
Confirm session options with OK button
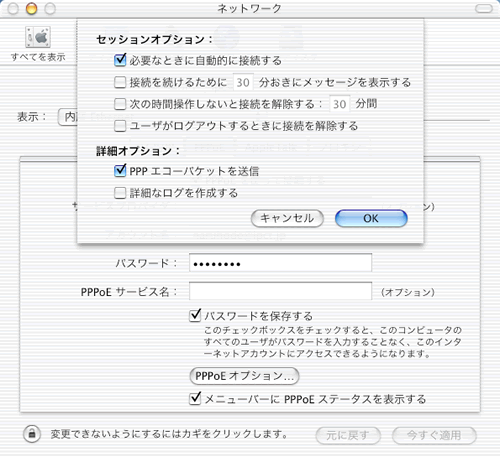click(x=371, y=218)
